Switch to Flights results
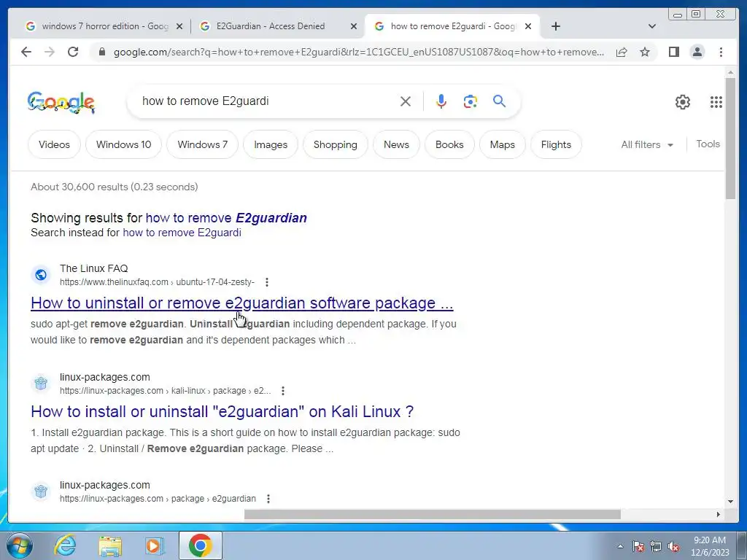Viewport: 747px width, 560px height. (556, 144)
